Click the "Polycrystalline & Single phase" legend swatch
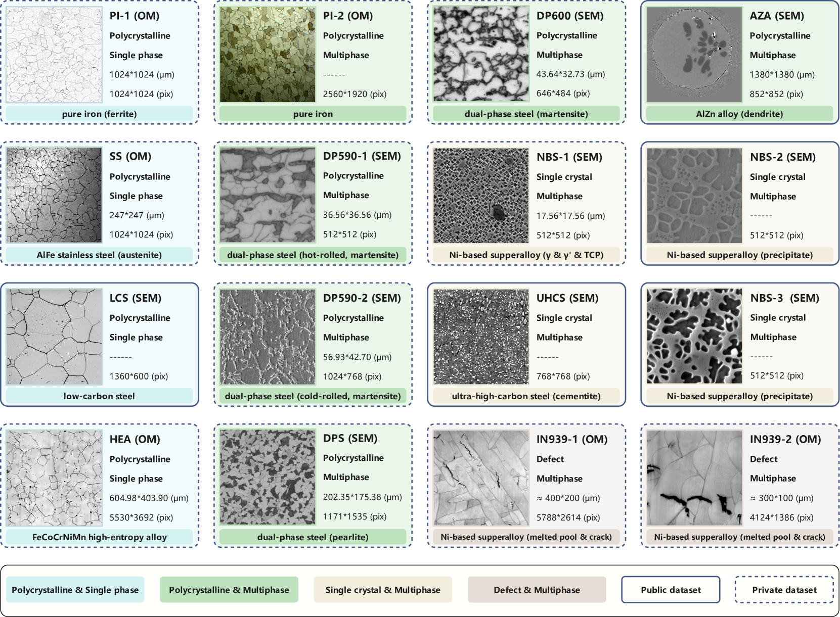The height and width of the screenshot is (617, 840). pos(75,590)
